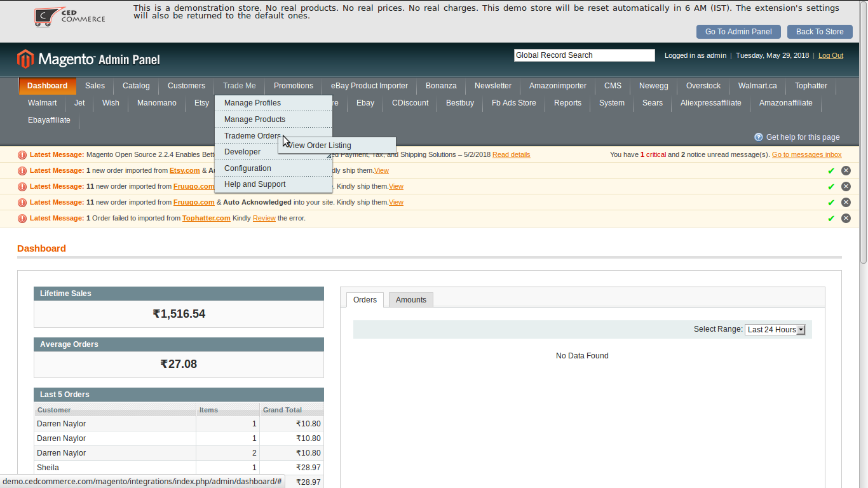Click the red alert icon on the Magento Open Source message

point(22,154)
